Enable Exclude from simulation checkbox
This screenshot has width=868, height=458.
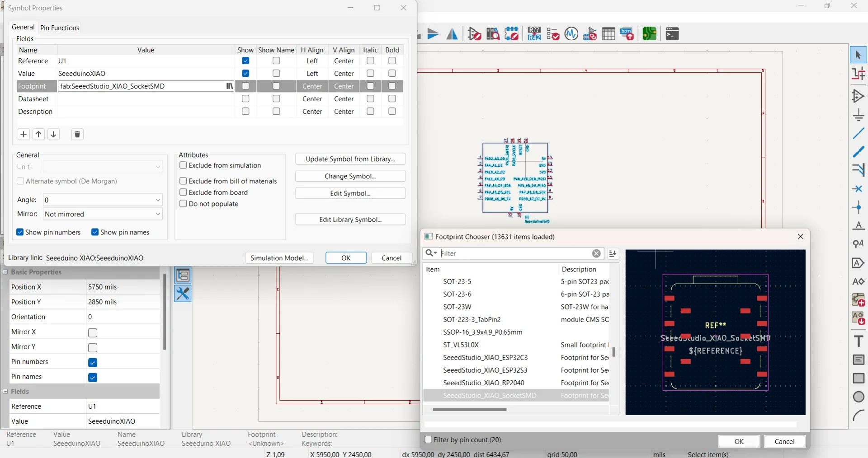pyautogui.click(x=183, y=165)
